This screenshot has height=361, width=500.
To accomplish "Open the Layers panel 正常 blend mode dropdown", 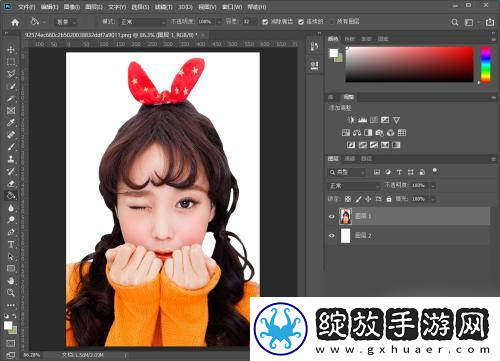I will pyautogui.click(x=354, y=186).
